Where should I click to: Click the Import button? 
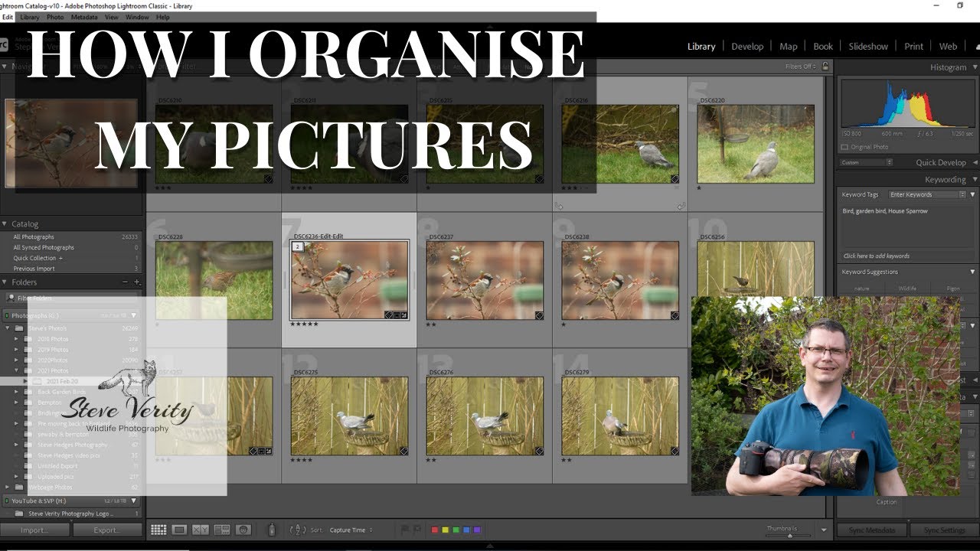pyautogui.click(x=34, y=530)
